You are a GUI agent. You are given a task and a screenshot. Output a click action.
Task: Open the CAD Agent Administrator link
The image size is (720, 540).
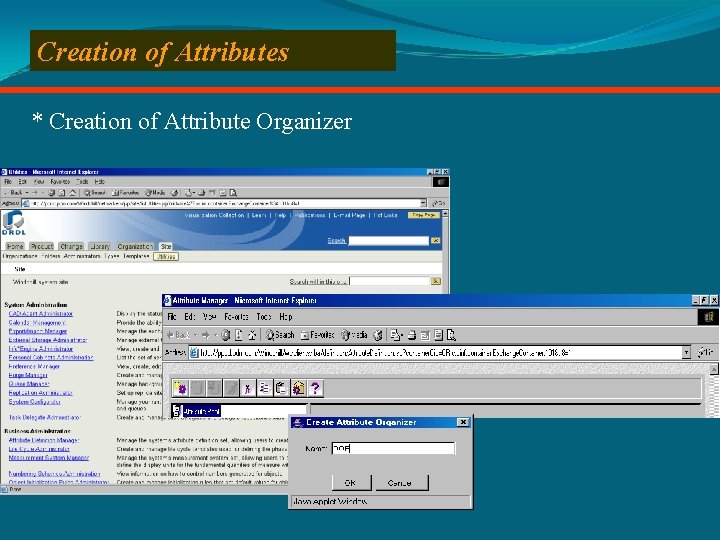[41, 314]
